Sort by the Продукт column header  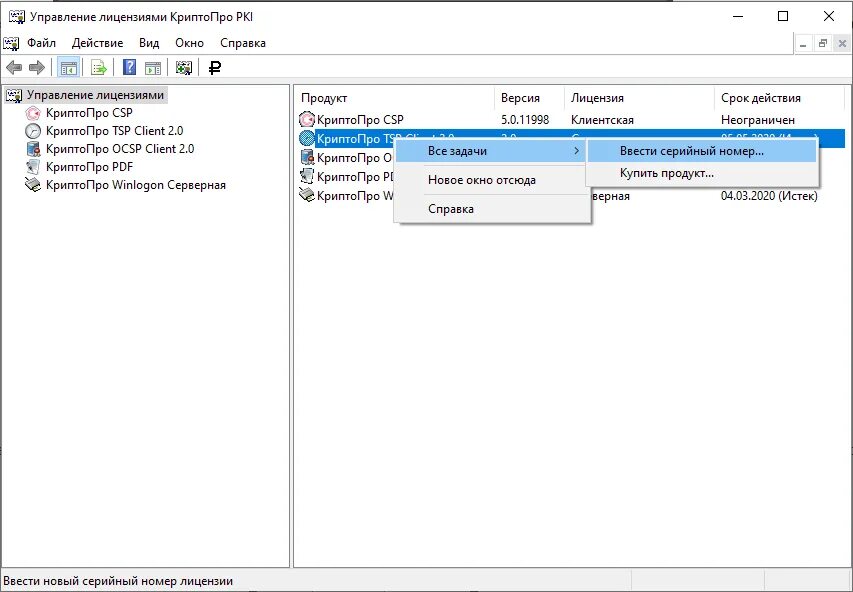[395, 98]
